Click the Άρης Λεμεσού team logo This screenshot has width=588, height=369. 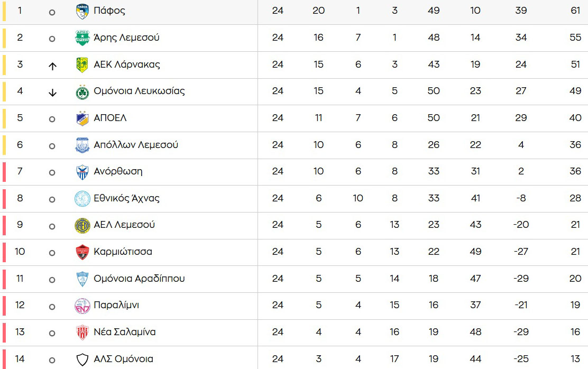(82, 38)
